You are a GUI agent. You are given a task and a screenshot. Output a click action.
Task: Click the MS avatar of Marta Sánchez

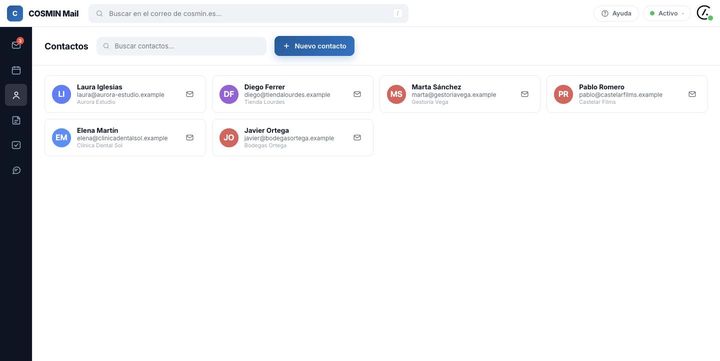[x=396, y=94]
